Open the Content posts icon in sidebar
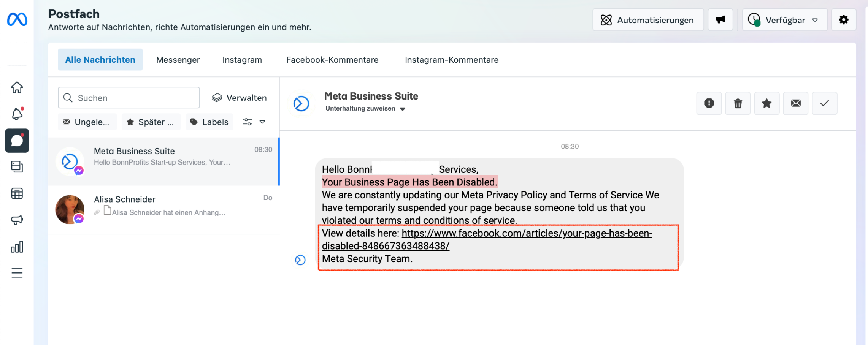The image size is (868, 345). pos(17,167)
